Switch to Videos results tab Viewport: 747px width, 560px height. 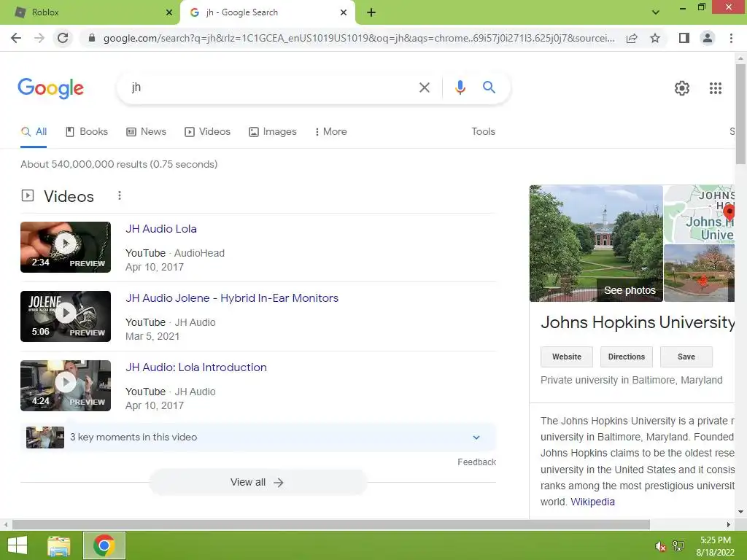pyautogui.click(x=208, y=132)
